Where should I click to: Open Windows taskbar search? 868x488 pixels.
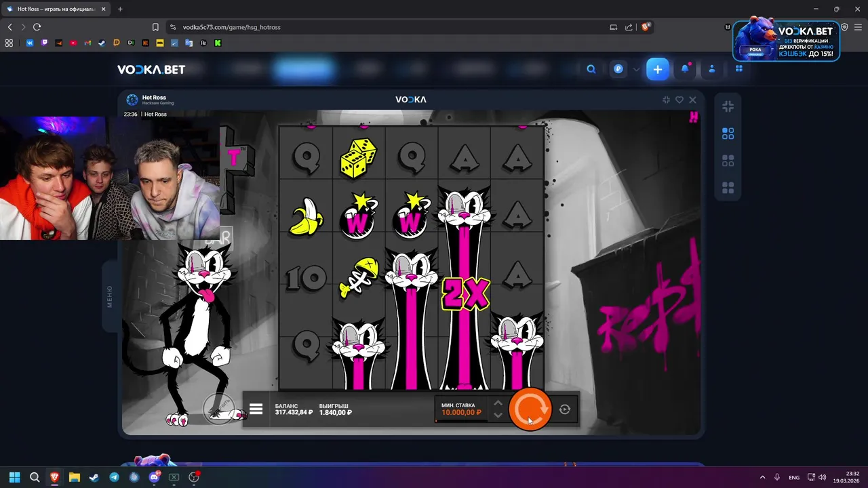pyautogui.click(x=35, y=477)
